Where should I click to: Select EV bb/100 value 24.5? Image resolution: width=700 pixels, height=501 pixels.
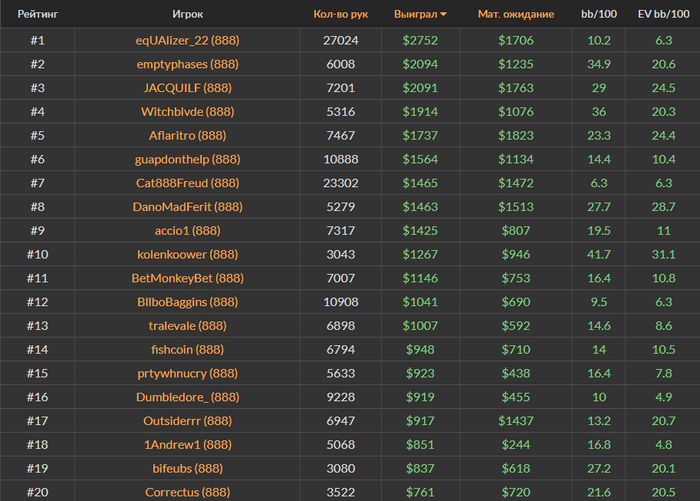(x=663, y=88)
